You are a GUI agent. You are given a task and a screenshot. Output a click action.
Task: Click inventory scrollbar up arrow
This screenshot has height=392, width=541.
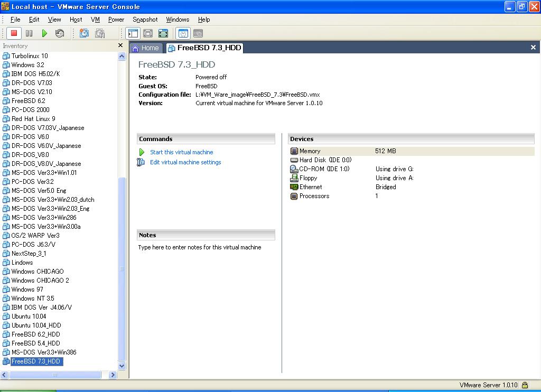(122, 56)
